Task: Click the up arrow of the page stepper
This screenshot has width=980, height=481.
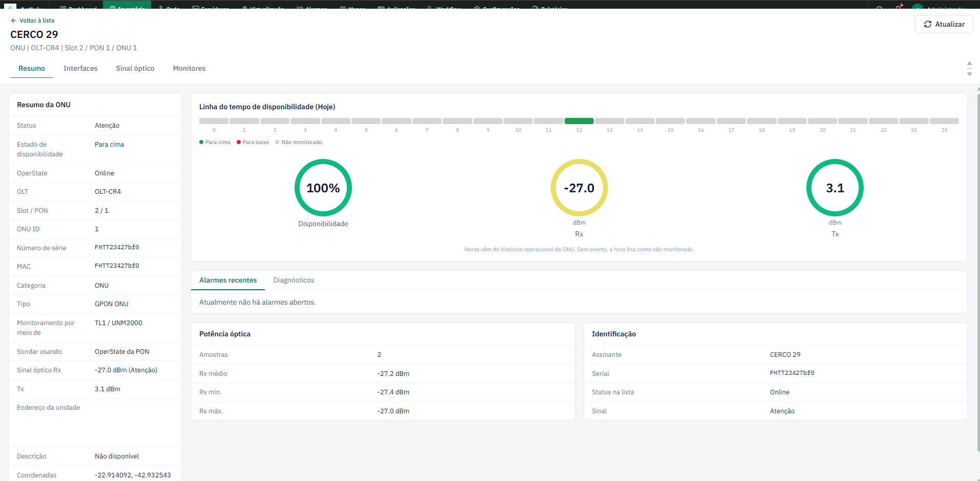Action: pyautogui.click(x=969, y=64)
